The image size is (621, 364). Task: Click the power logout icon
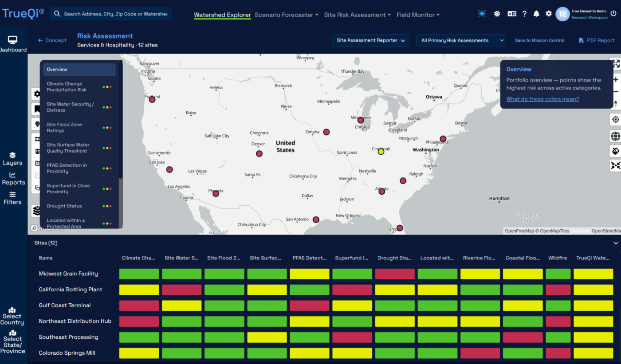coord(613,14)
